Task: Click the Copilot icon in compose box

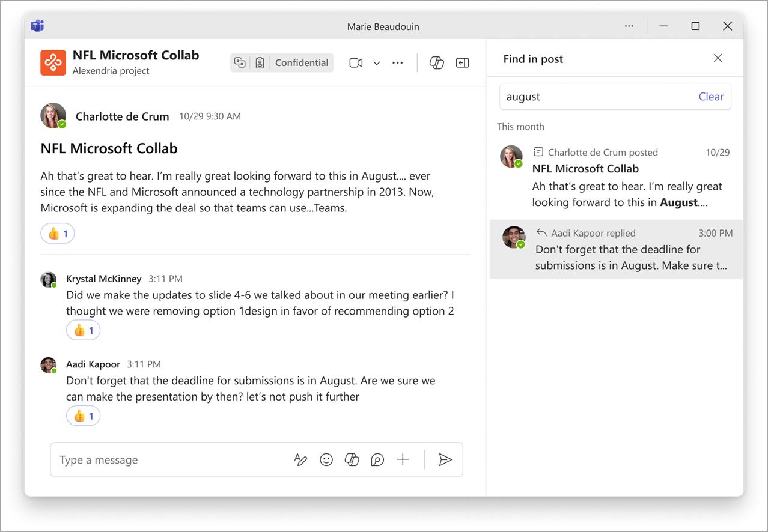Action: point(352,460)
